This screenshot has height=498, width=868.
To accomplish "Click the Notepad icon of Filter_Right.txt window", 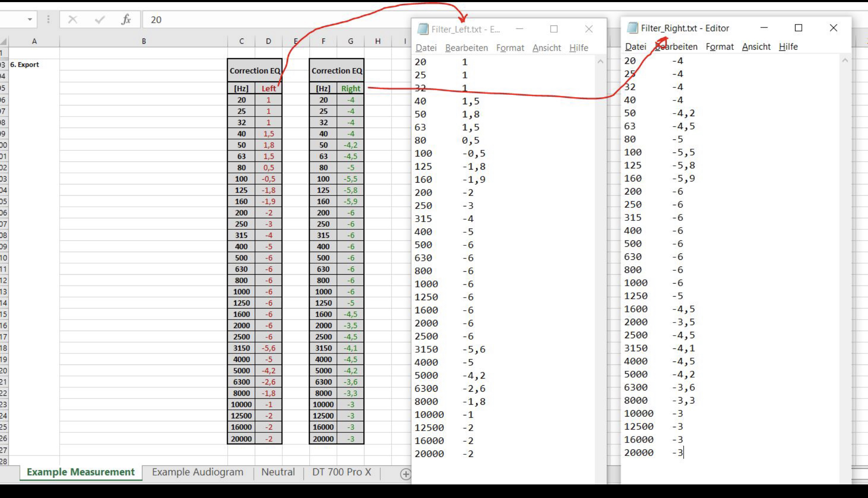I will click(x=632, y=28).
